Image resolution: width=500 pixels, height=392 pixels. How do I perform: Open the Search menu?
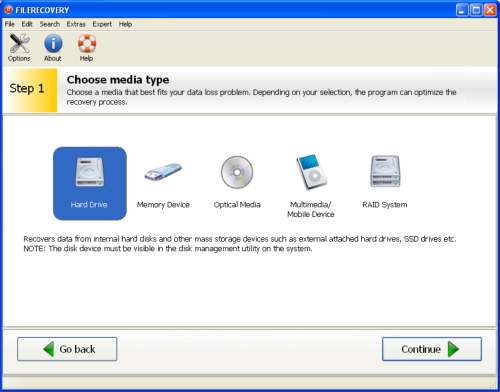tap(50, 24)
